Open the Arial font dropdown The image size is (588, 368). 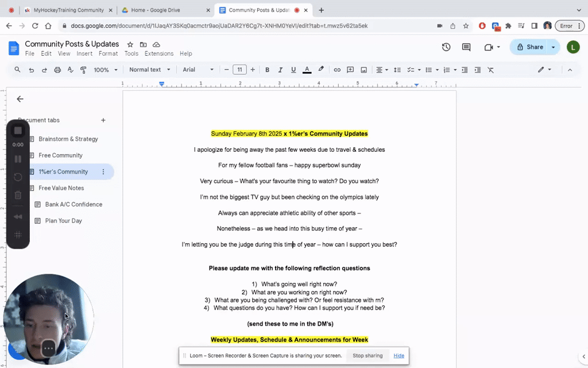coord(198,70)
